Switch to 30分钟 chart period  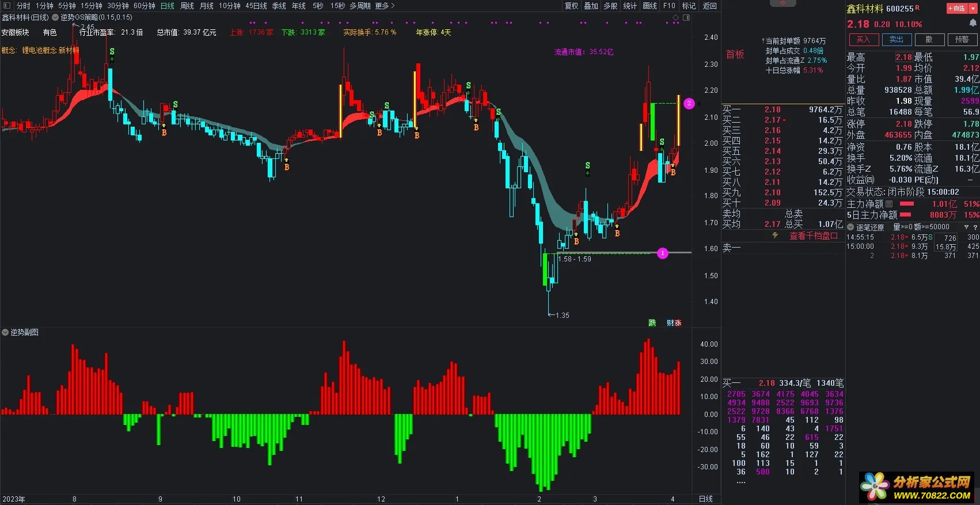point(117,6)
